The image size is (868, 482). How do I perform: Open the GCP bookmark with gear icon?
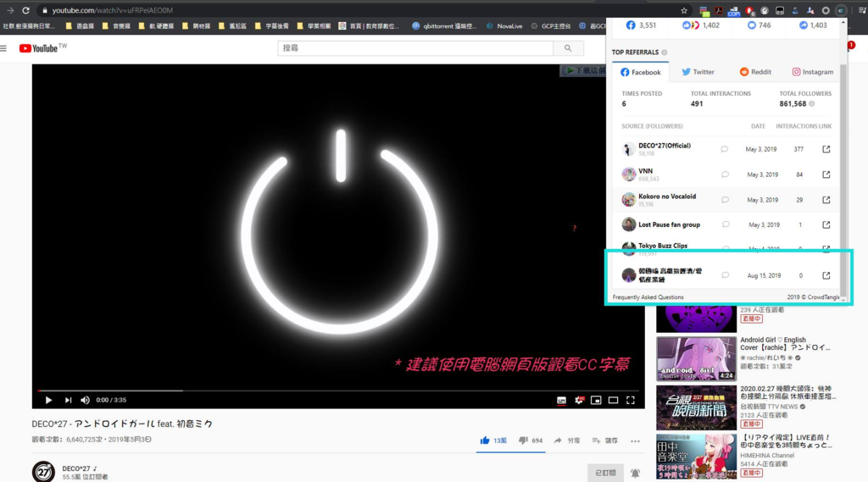click(551, 26)
